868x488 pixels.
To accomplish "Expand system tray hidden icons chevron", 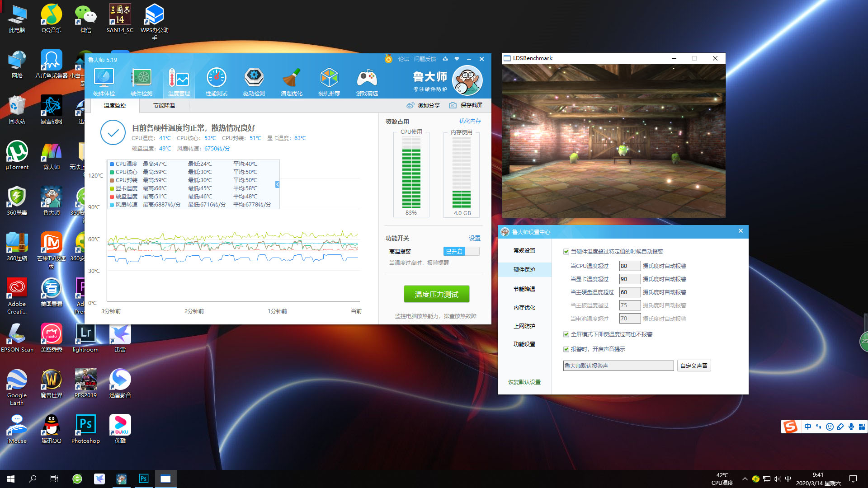I will [x=745, y=479].
